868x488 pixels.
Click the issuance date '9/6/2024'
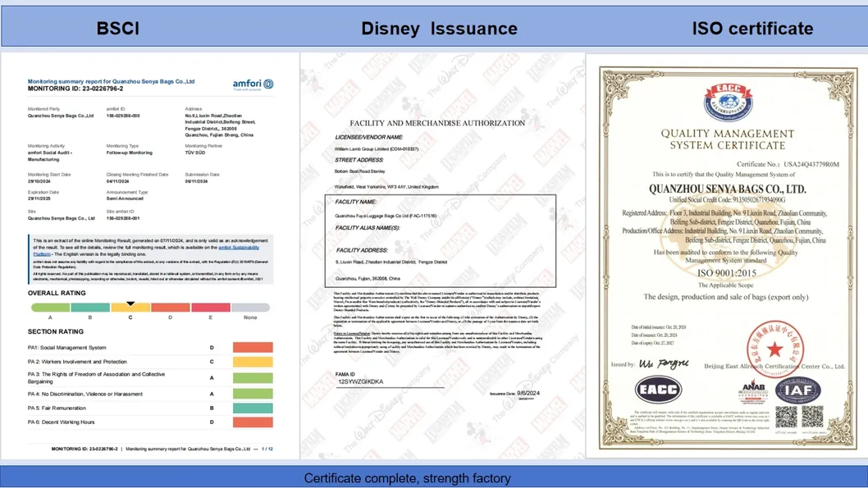pos(528,394)
